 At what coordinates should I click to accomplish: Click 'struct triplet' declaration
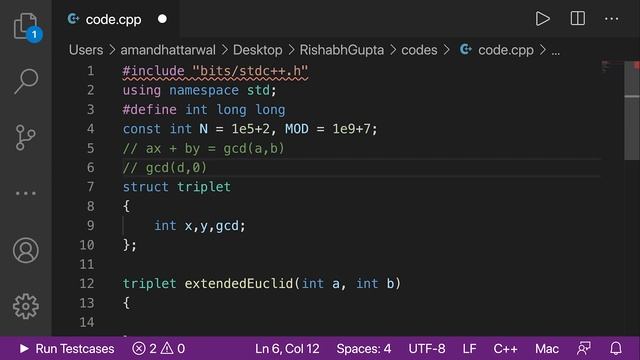[x=177, y=187]
